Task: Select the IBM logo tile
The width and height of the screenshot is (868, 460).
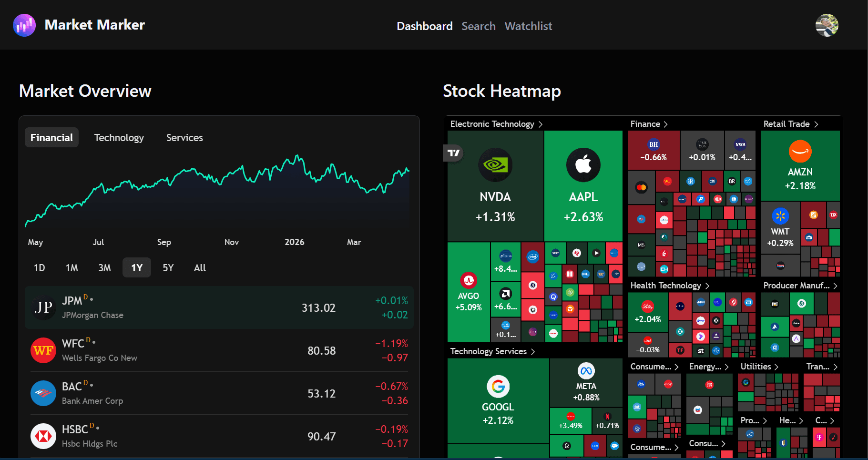Action: [x=595, y=446]
